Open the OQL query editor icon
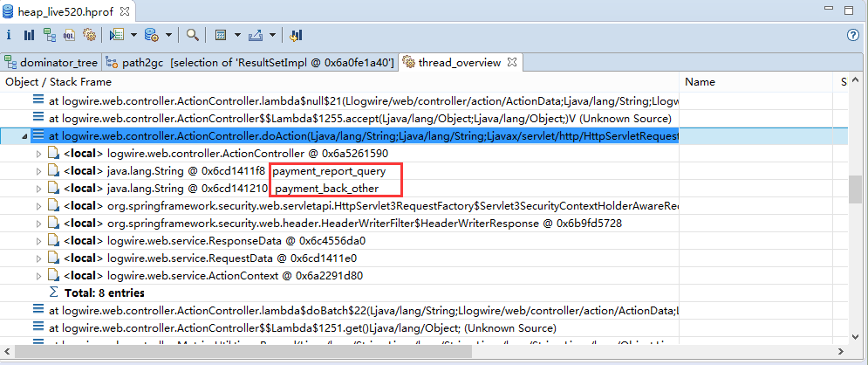This screenshot has height=365, width=868. 69,36
